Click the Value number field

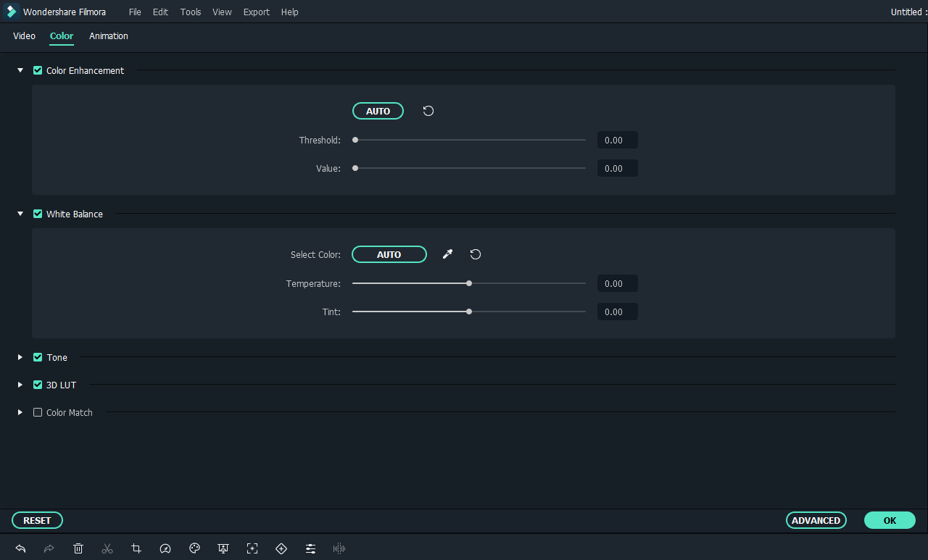click(x=617, y=168)
